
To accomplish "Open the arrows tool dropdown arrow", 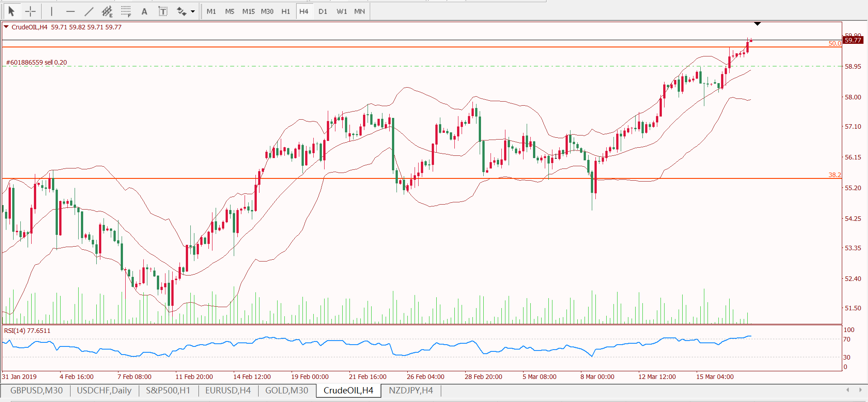I will [193, 11].
